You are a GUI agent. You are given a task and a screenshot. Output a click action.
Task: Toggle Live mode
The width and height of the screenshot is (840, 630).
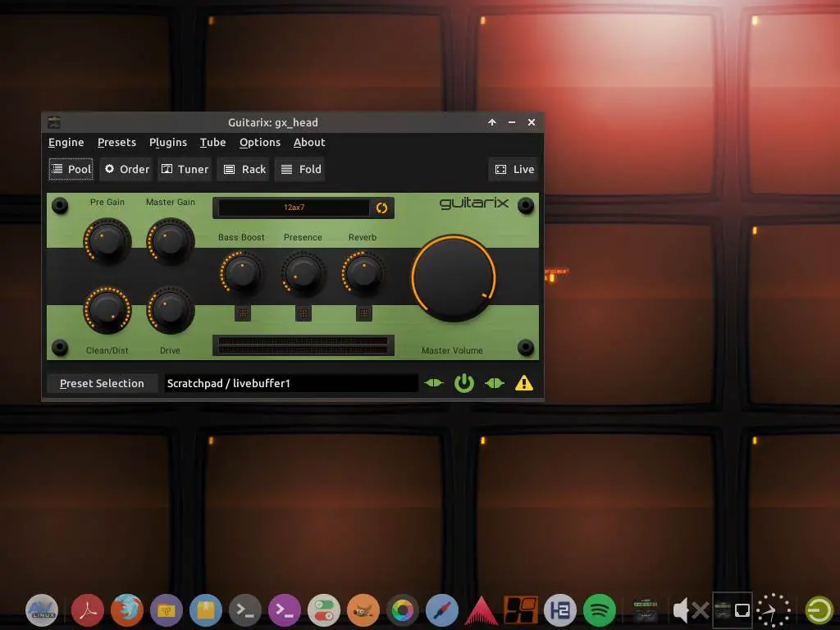514,169
